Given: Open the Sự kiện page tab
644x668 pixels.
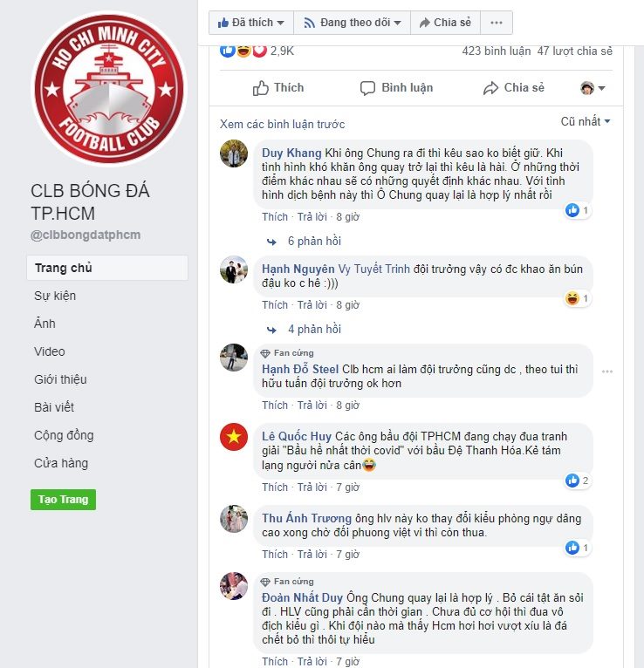Looking at the screenshot, I should coord(55,296).
